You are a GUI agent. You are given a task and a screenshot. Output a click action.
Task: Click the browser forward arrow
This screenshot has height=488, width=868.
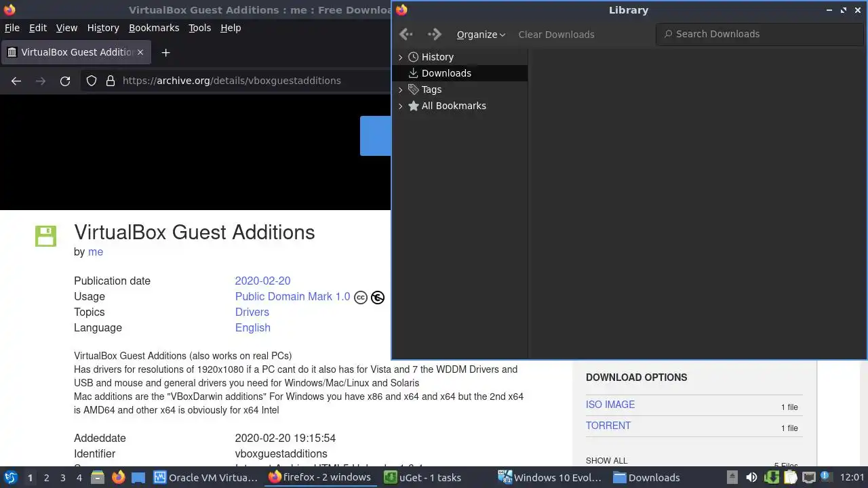pos(41,81)
